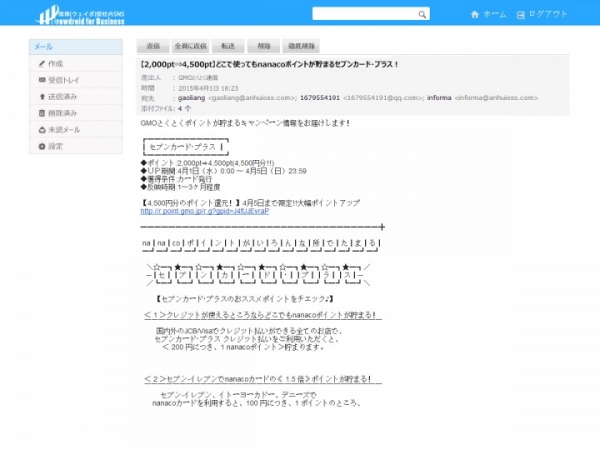Click the 返信 reply button
The image size is (600, 450).
[x=153, y=46]
